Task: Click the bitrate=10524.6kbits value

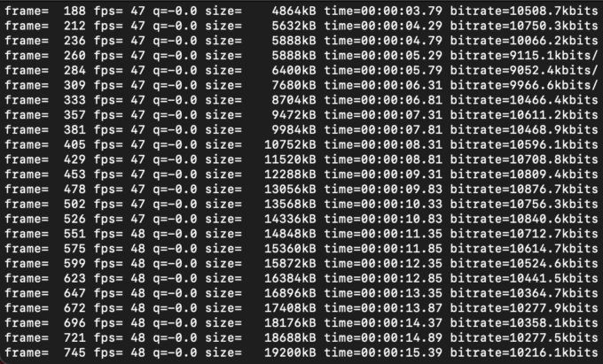Action: pos(524,264)
